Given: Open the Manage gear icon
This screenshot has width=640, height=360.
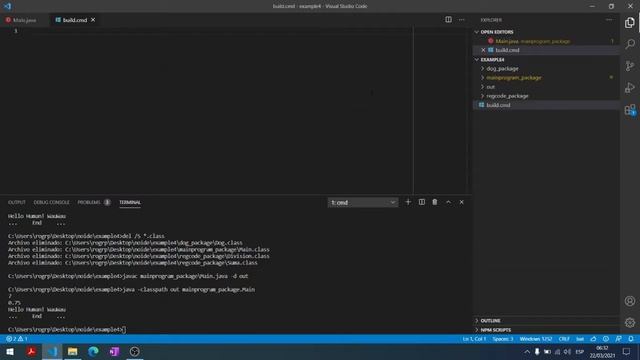Looking at the screenshot, I should point(630,322).
